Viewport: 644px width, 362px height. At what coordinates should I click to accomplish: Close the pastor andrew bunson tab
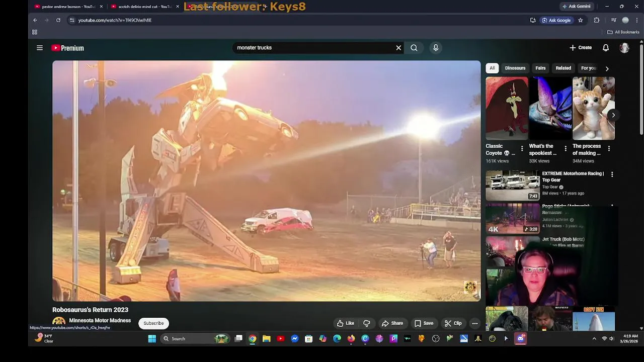(x=101, y=7)
